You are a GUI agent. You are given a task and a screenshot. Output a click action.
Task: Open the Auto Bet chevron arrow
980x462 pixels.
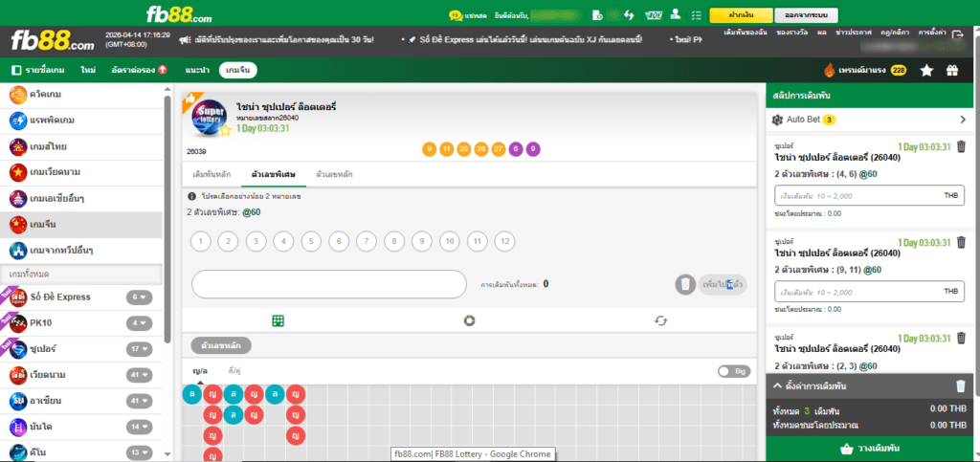point(963,120)
